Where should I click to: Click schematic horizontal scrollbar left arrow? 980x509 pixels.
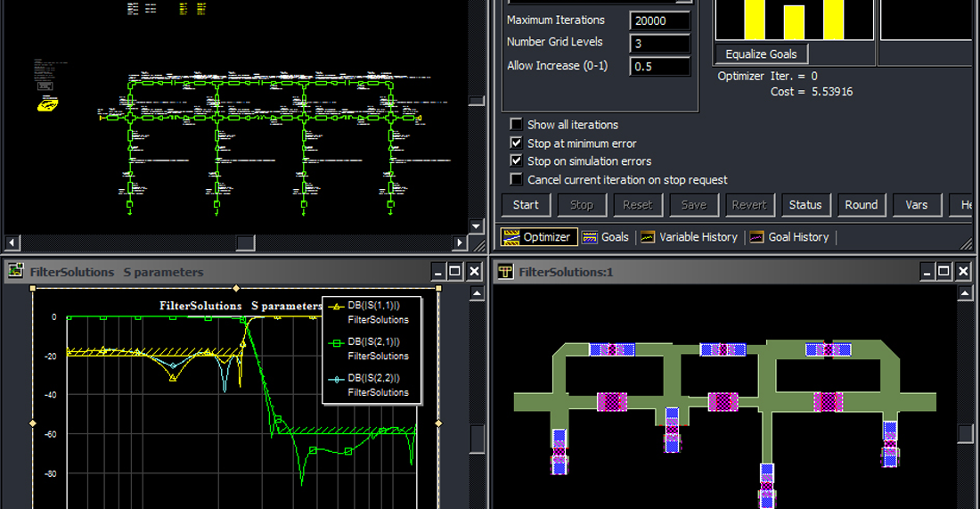coord(12,242)
